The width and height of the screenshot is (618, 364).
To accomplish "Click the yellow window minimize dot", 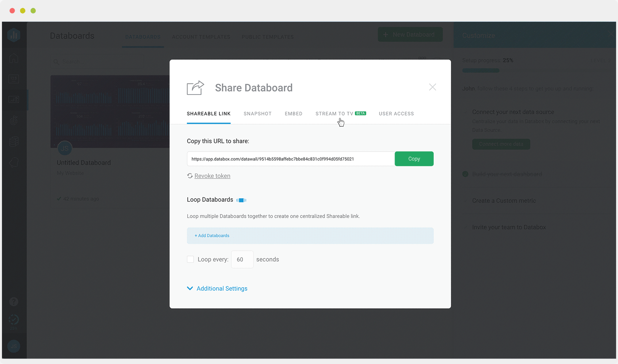I will tap(23, 11).
